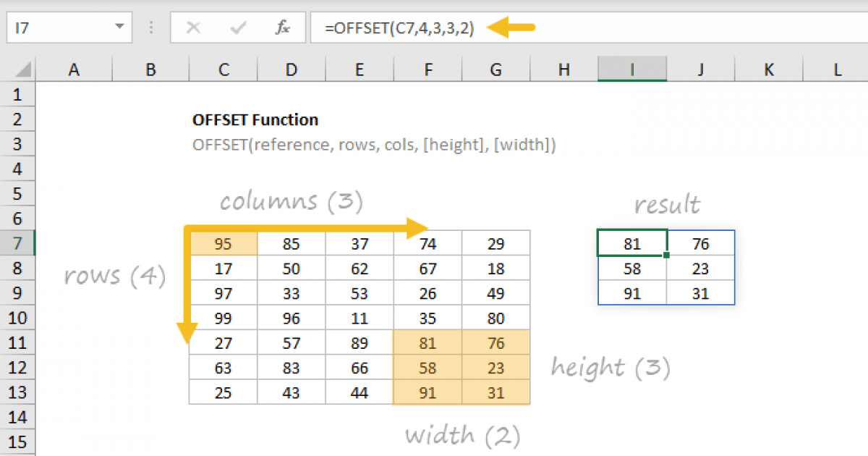Click the Insert Function fx icon
Screen dimensions: 868x456
coord(283,28)
